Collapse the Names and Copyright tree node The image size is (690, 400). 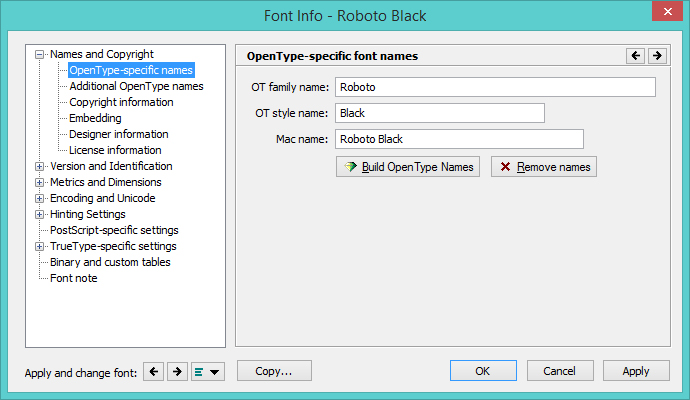(x=40, y=55)
